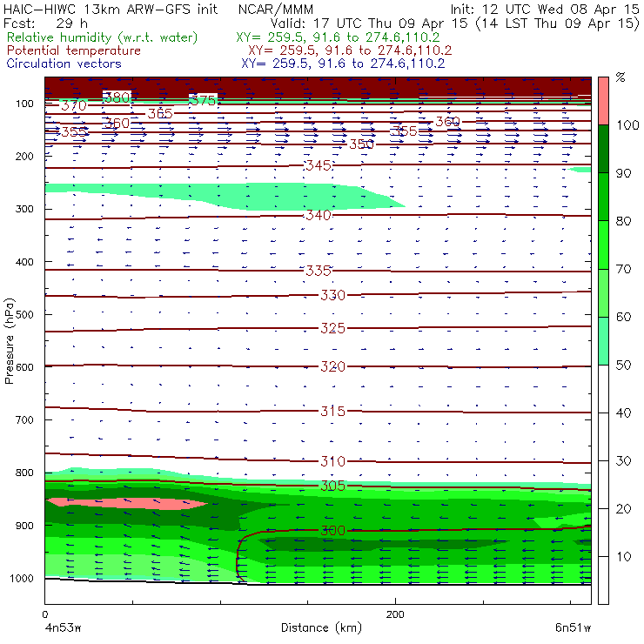This screenshot has height=644, width=644.
Task: Click the 60–70% light green colorbar segment
Action: [x=603, y=292]
